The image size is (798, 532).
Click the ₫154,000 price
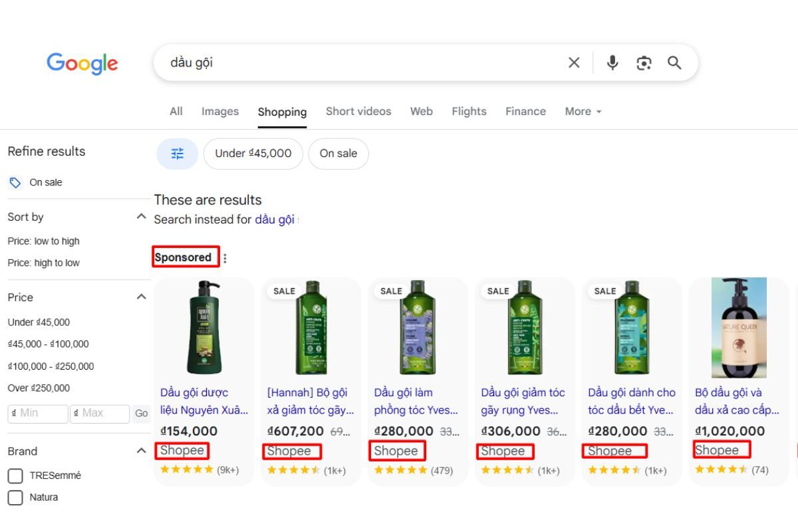coord(189,431)
